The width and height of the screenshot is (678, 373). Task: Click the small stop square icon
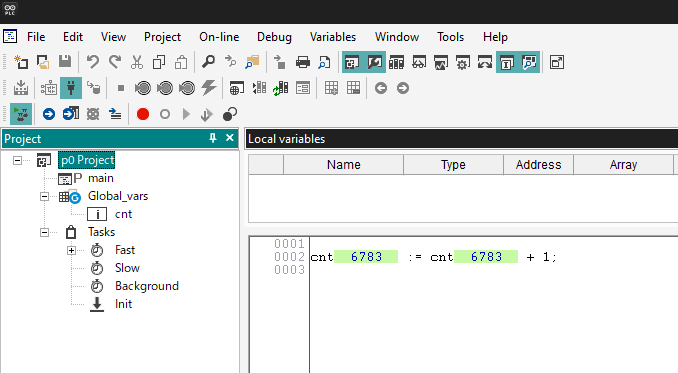point(121,88)
